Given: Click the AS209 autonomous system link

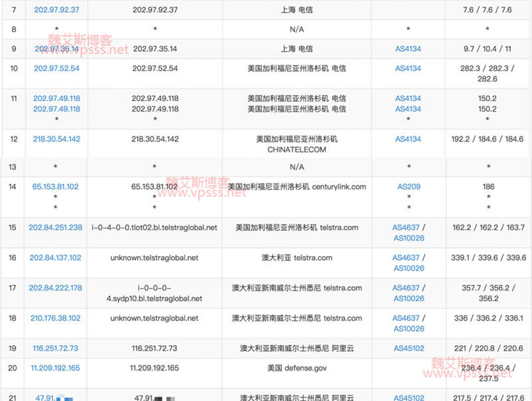Looking at the screenshot, I should pos(408,187).
